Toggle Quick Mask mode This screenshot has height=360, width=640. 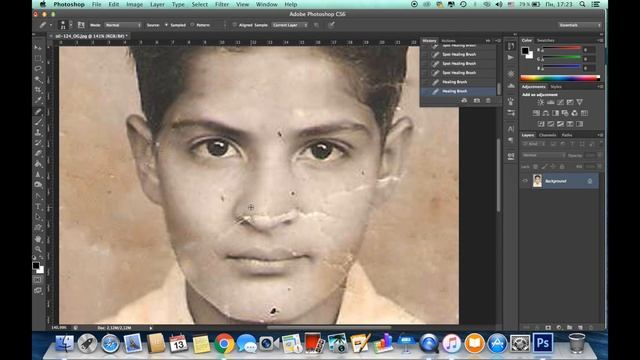[x=38, y=280]
